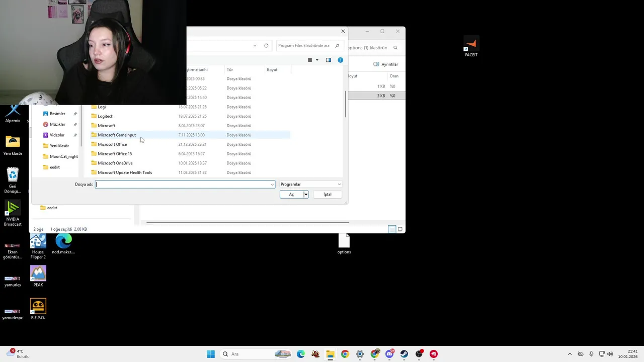Screen dimensions: 644x362
Task: Select the 1 KB row in background window
Action: click(x=376, y=86)
